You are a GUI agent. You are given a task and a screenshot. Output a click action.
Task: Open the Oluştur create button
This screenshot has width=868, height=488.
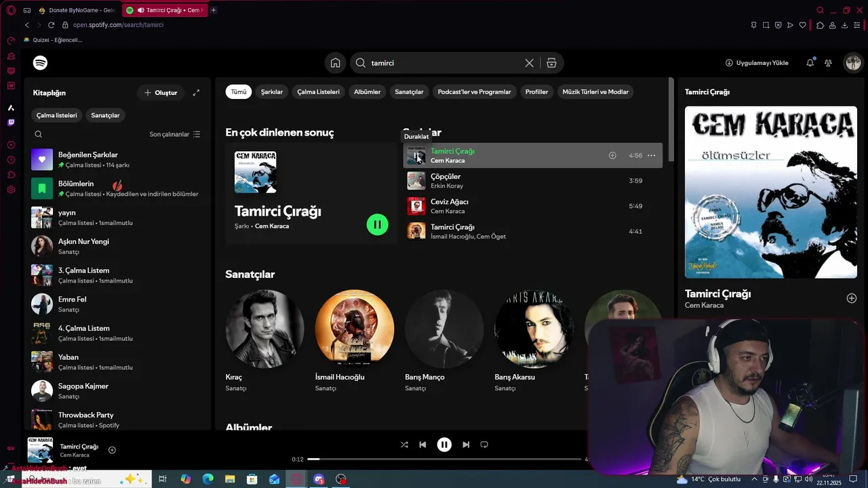coord(161,93)
